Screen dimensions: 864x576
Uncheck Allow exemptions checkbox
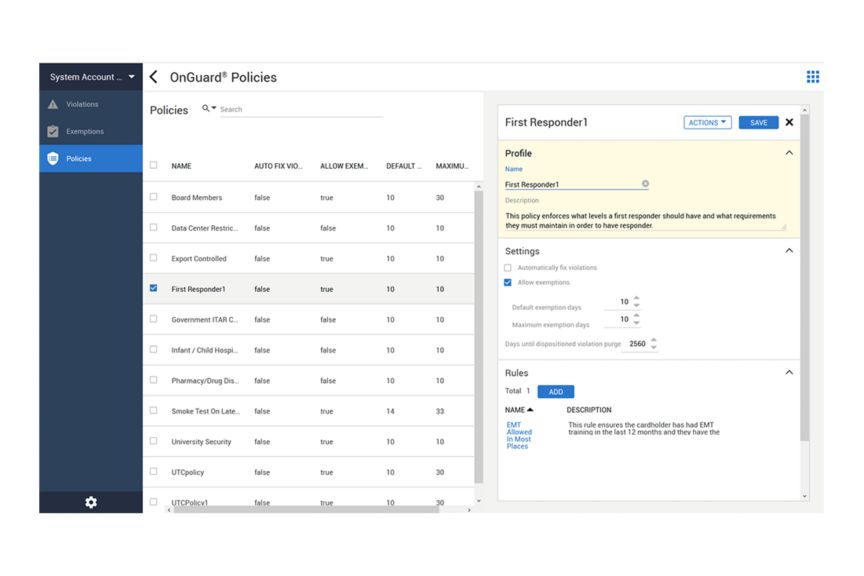point(507,282)
